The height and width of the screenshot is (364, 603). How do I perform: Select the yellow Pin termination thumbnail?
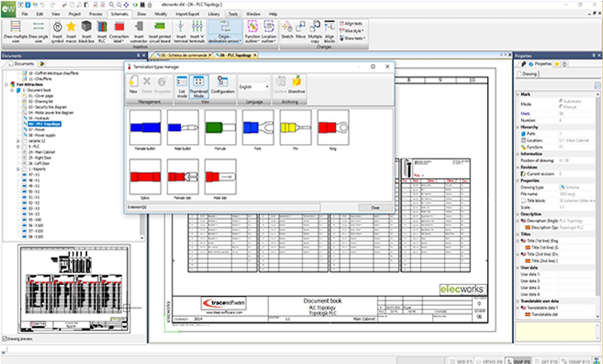tap(295, 127)
